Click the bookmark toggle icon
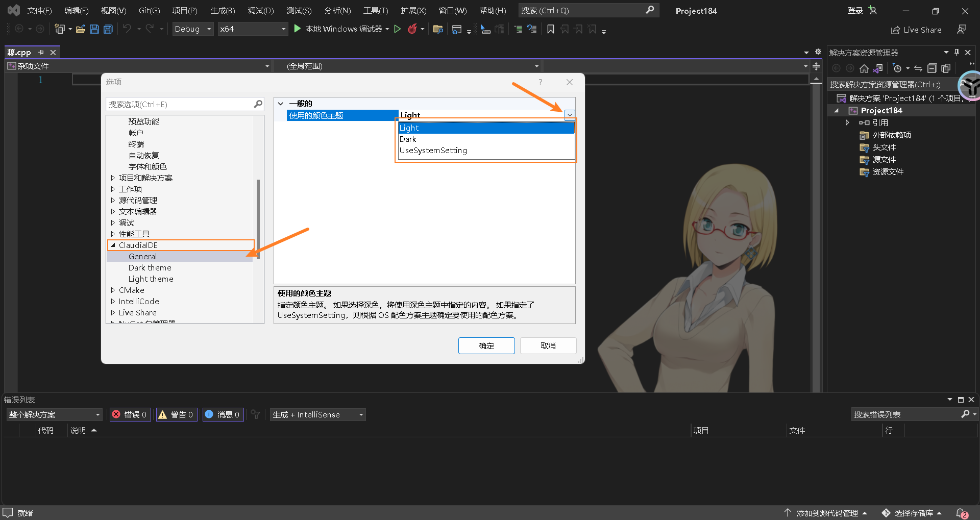 (x=551, y=29)
